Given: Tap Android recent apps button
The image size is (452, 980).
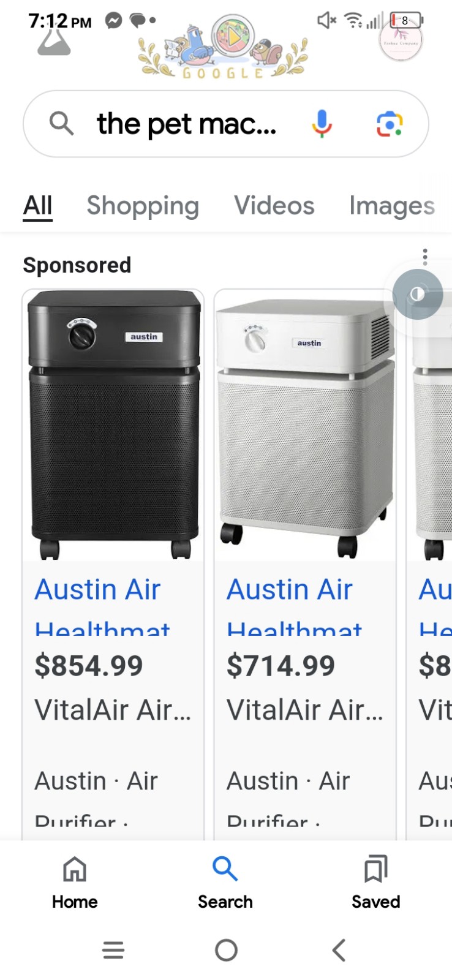Looking at the screenshot, I should (x=113, y=950).
